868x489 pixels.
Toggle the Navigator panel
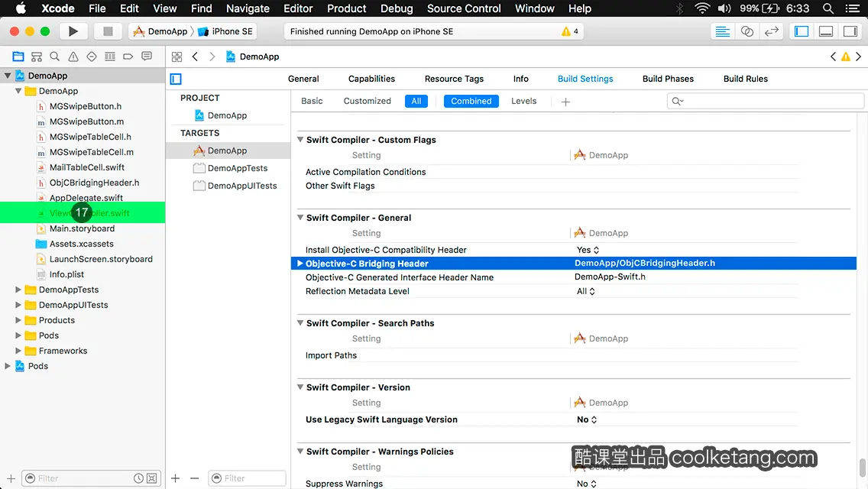point(801,31)
